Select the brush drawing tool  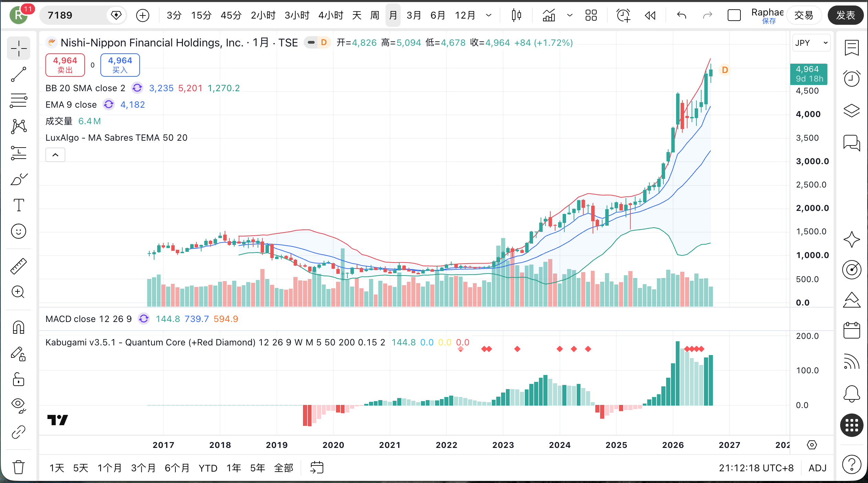19,179
